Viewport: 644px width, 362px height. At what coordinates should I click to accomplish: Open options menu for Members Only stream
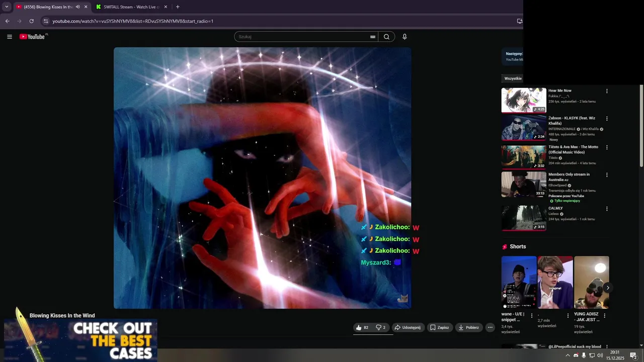[607, 175]
